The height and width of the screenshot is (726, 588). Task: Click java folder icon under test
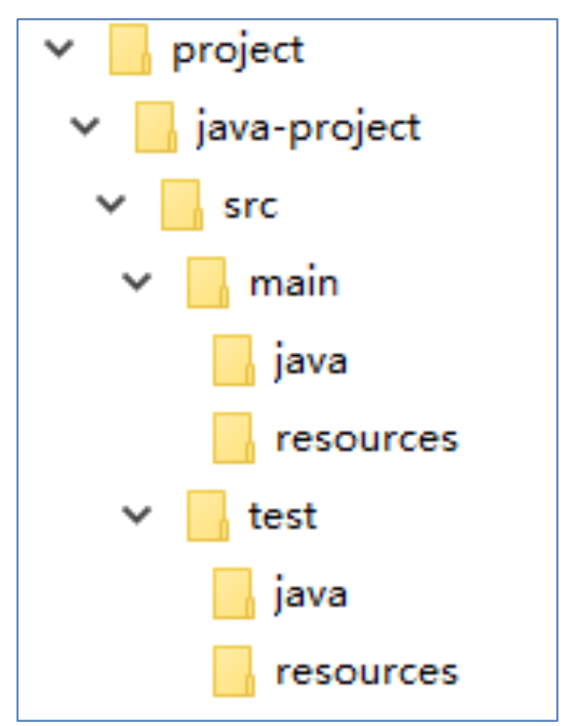(234, 594)
